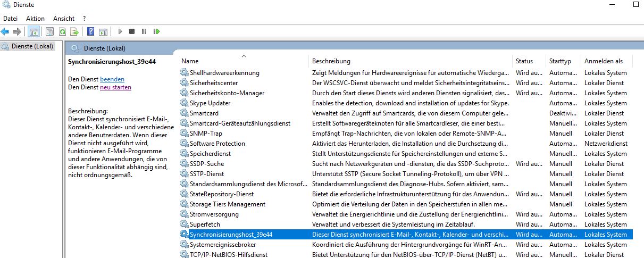Click the 'beenden' link to stop service
644x258 pixels.
pyautogui.click(x=112, y=79)
